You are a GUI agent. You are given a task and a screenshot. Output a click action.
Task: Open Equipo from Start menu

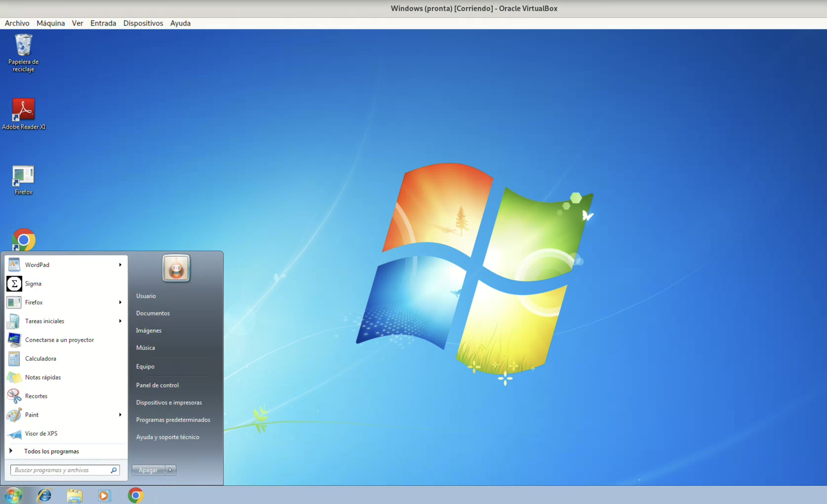pyautogui.click(x=145, y=367)
